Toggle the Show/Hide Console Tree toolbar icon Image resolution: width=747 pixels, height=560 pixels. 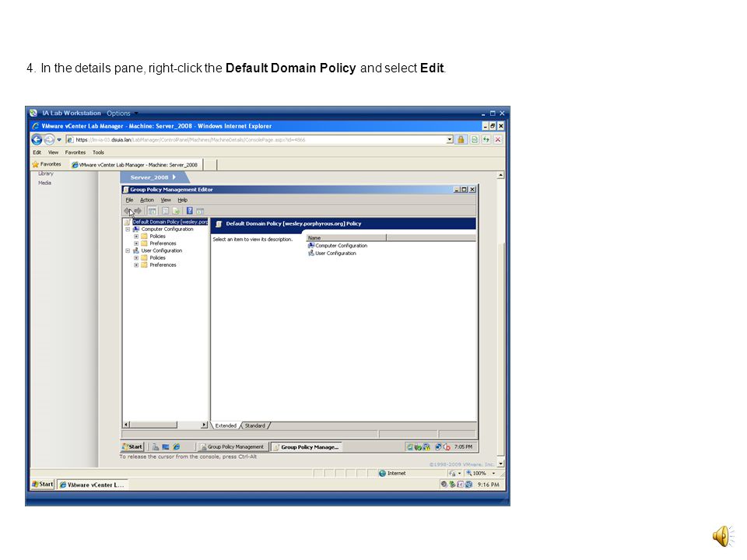152,211
